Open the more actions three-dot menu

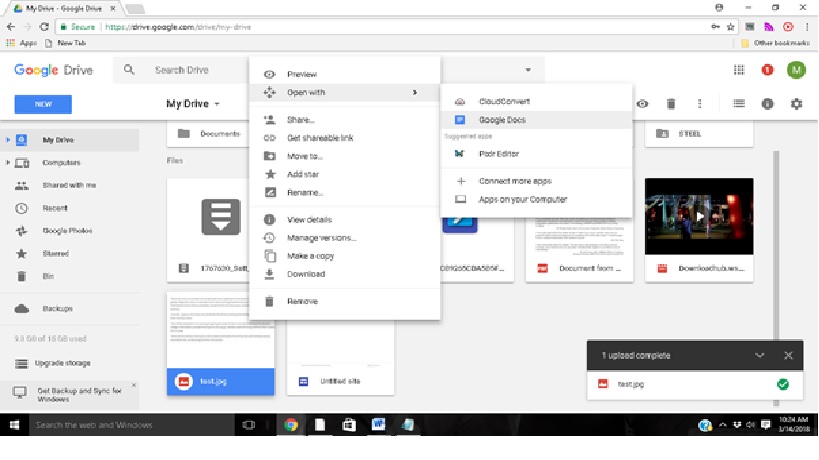(699, 104)
